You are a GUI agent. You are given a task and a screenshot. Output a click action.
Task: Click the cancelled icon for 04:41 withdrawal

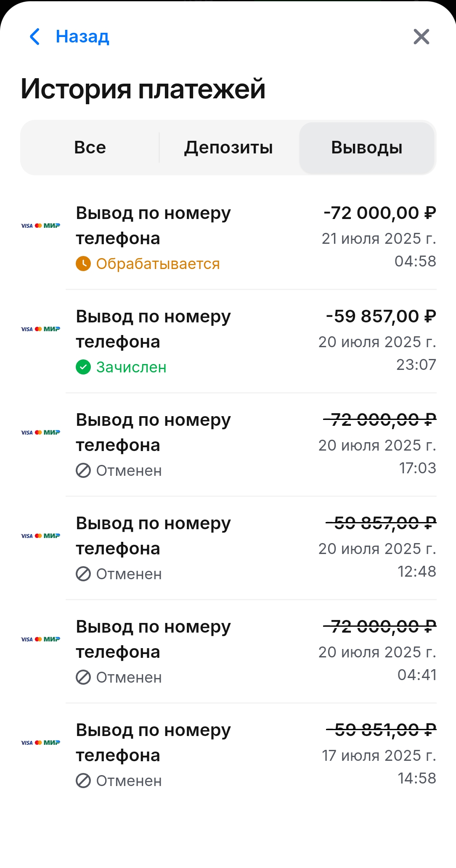tap(83, 677)
